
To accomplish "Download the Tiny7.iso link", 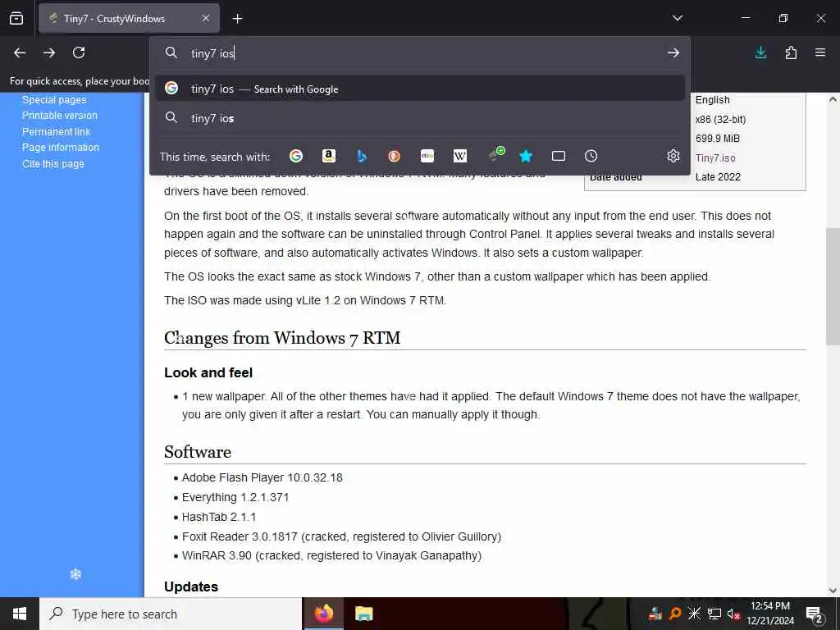I will [x=715, y=158].
